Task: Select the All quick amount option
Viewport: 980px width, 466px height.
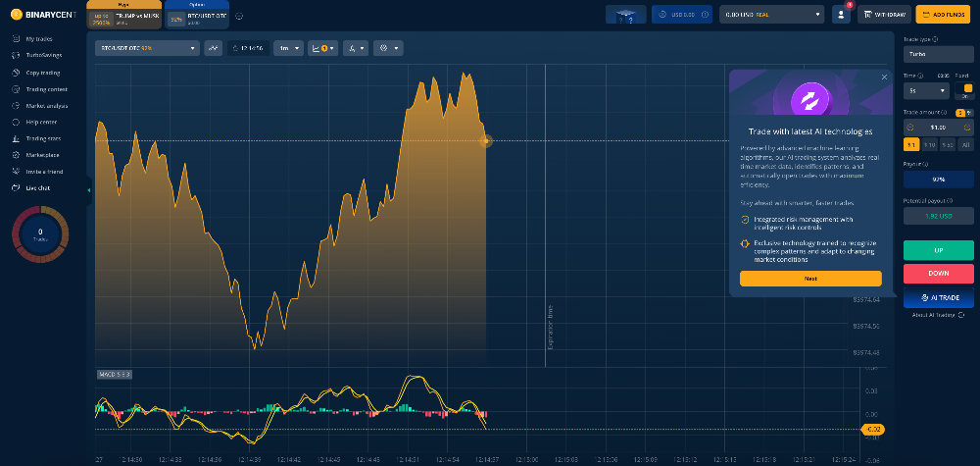Action: click(966, 144)
